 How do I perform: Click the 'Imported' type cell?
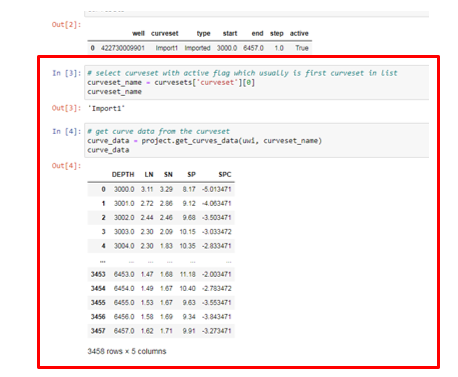click(197, 48)
